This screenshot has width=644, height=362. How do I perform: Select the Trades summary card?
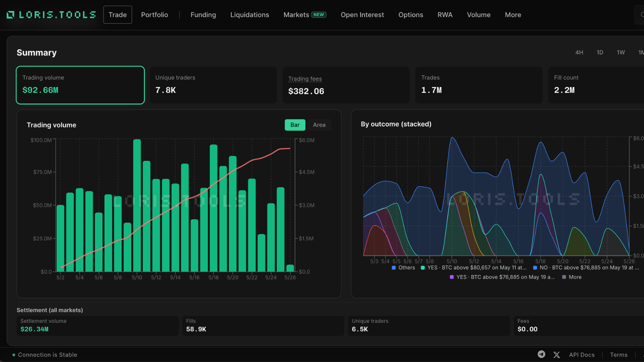point(479,85)
